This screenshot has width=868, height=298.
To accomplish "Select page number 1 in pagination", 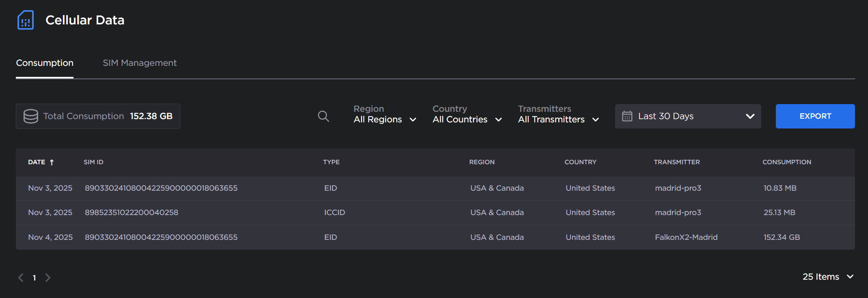I will click(x=35, y=278).
